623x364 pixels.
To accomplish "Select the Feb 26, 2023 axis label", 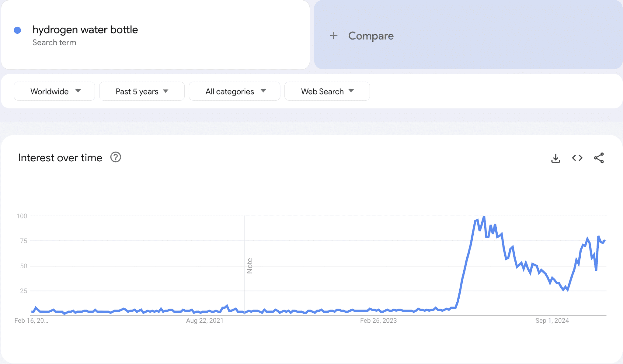I will tap(378, 321).
